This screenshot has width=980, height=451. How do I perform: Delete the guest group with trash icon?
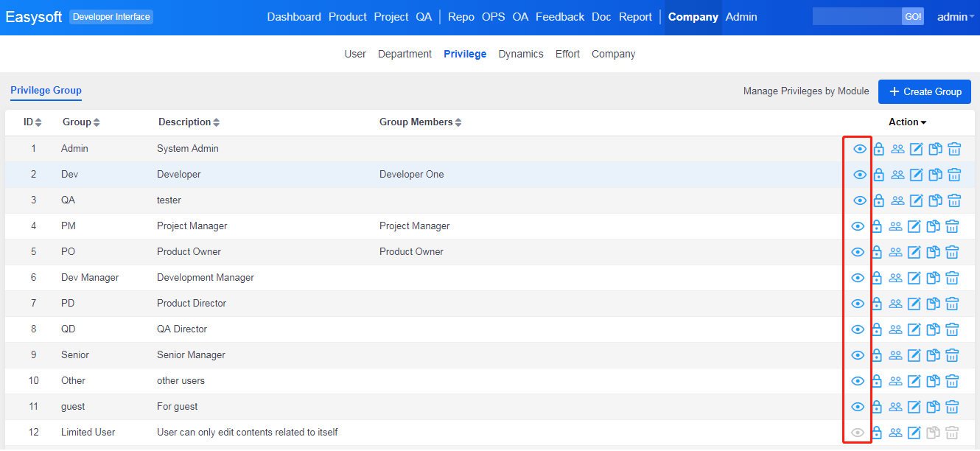(x=952, y=407)
